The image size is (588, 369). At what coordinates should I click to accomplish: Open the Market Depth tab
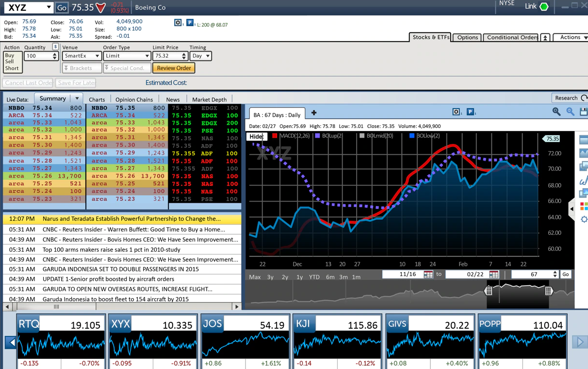coord(209,100)
